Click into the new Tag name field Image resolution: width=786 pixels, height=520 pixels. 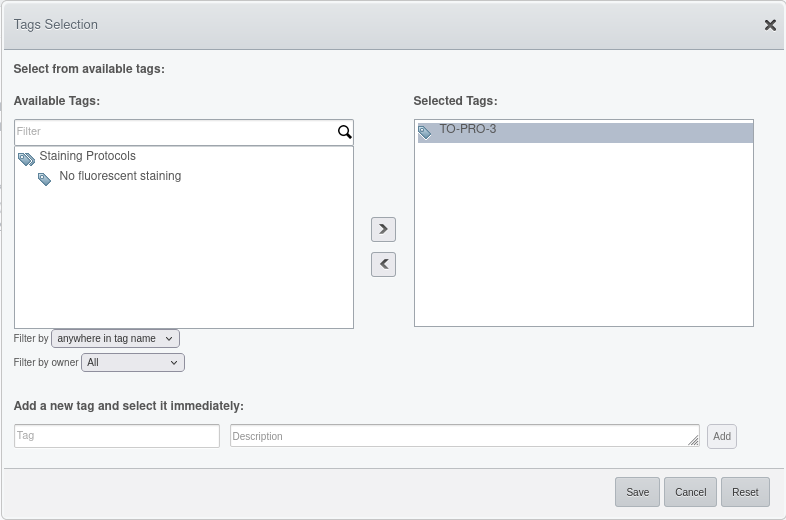click(x=117, y=436)
